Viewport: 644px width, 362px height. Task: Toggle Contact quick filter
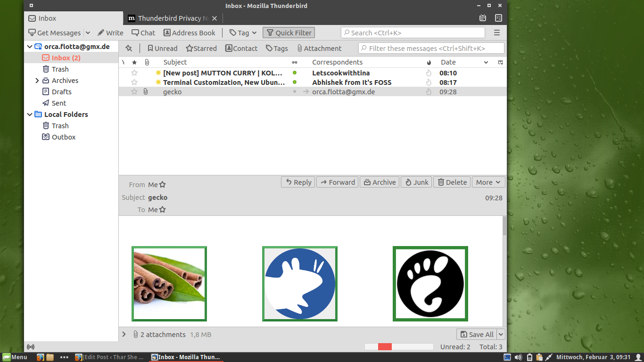click(x=241, y=48)
